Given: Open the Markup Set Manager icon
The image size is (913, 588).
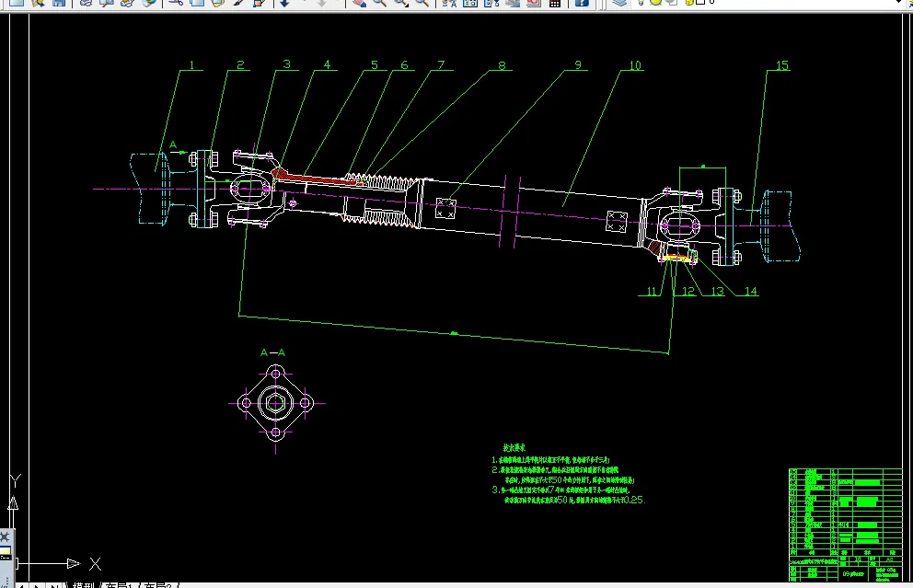Looking at the screenshot, I should point(534,3).
